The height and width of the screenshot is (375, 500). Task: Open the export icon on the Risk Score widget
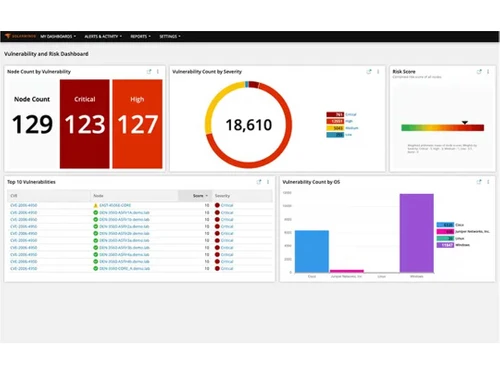click(x=479, y=71)
